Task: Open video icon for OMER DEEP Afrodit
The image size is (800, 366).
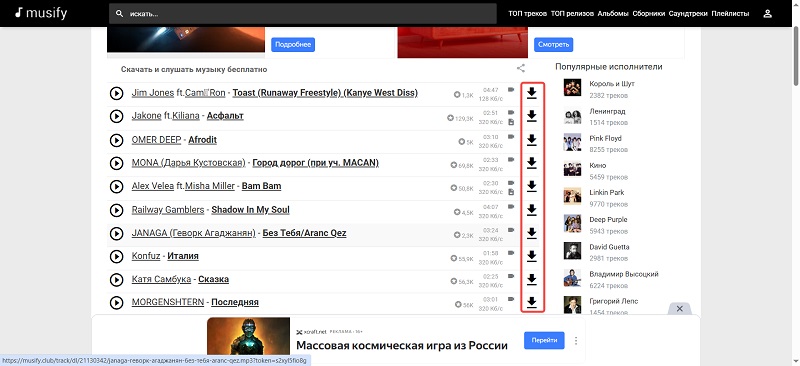Action: pos(511,136)
